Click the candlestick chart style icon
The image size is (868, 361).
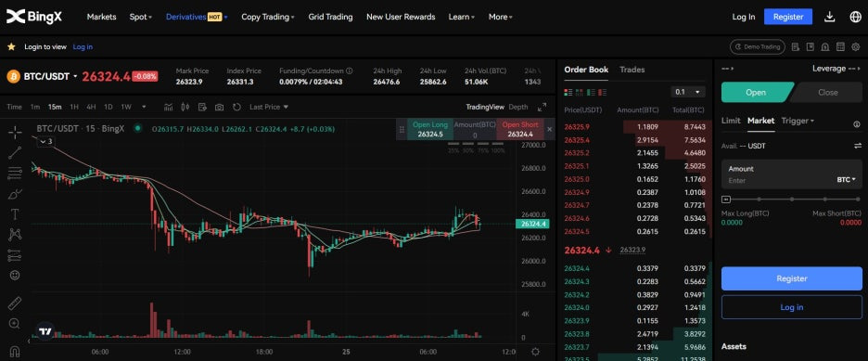pyautogui.click(x=185, y=107)
